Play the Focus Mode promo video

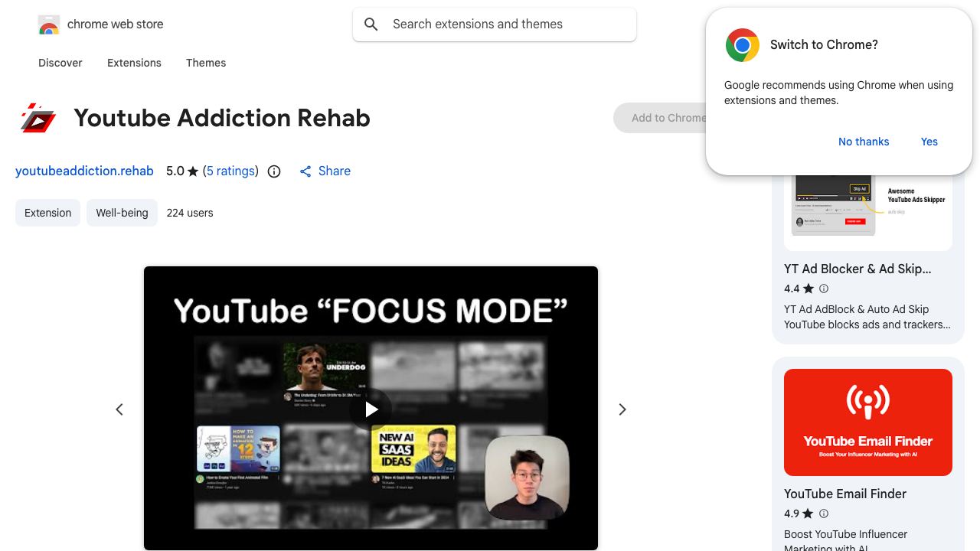371,409
